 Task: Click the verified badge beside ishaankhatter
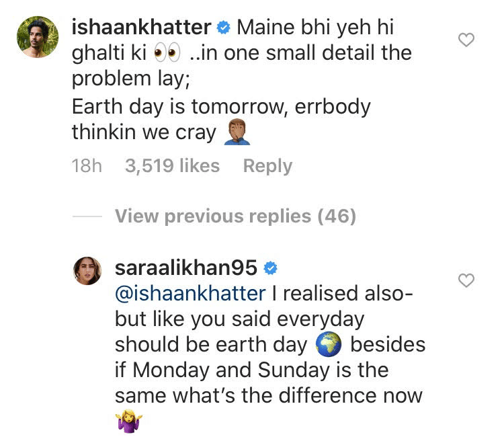pyautogui.click(x=224, y=28)
